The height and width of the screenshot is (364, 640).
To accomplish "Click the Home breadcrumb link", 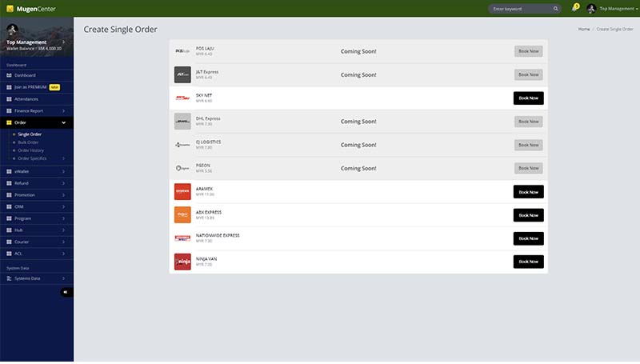I will 584,29.
